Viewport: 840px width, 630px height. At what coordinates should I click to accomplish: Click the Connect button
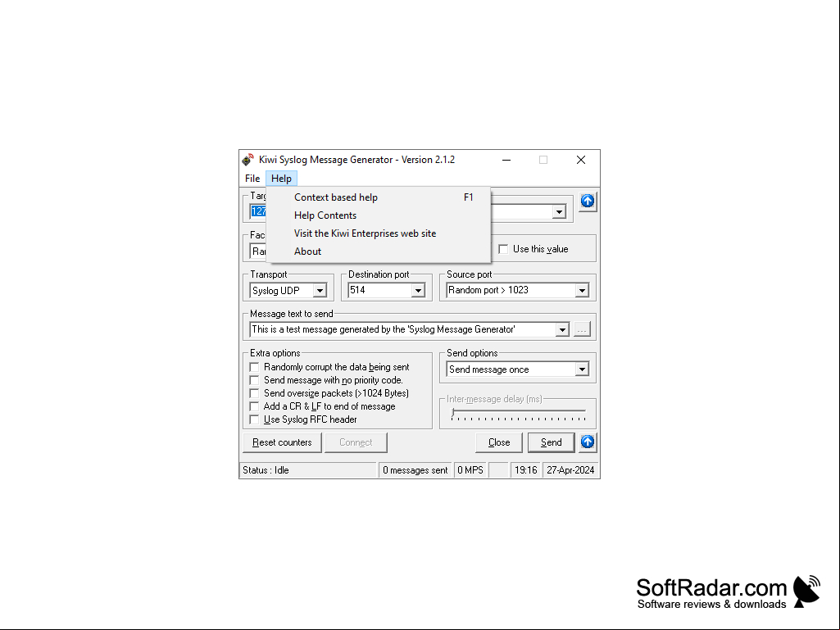[x=356, y=442]
